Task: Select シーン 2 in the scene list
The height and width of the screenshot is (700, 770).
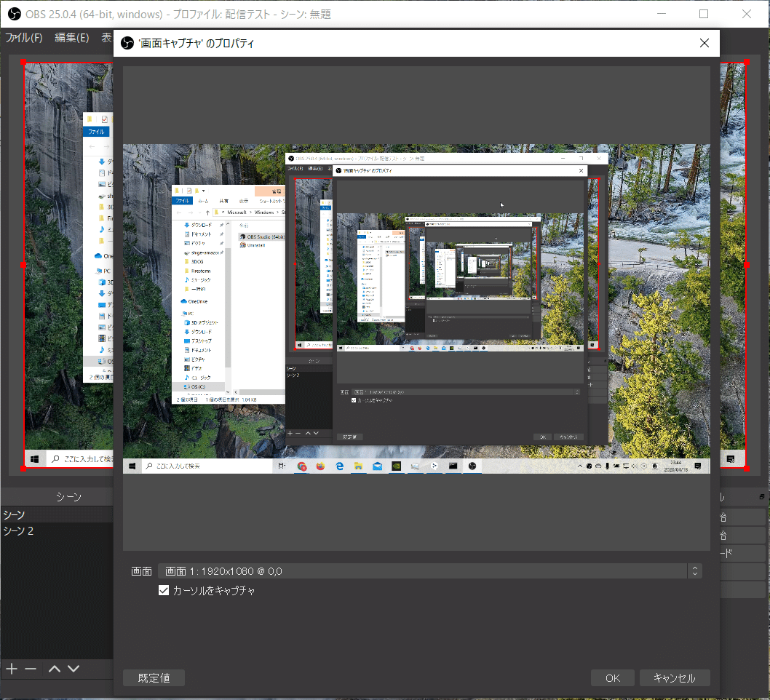Action: tap(57, 530)
